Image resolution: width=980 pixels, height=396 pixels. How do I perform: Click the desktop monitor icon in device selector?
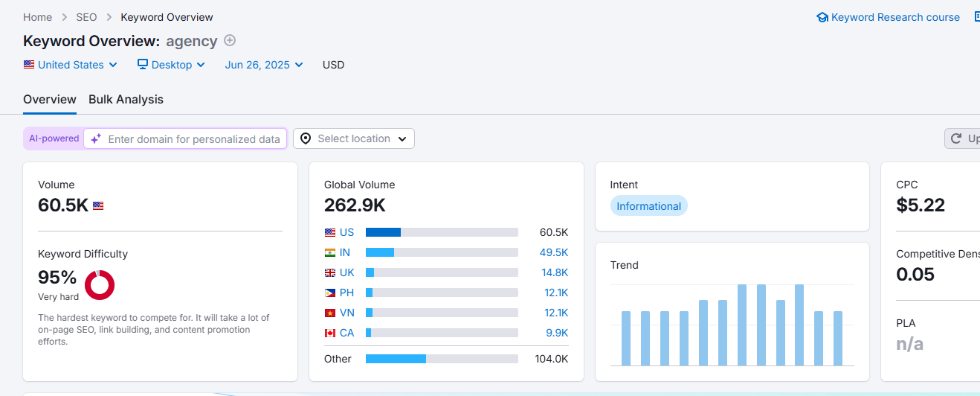coord(143,64)
